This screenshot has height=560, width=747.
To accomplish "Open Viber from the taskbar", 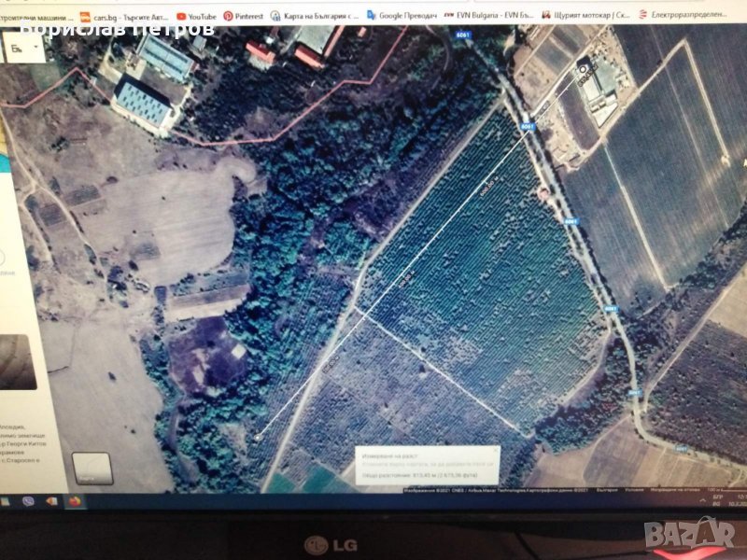I will pyautogui.click(x=28, y=501).
